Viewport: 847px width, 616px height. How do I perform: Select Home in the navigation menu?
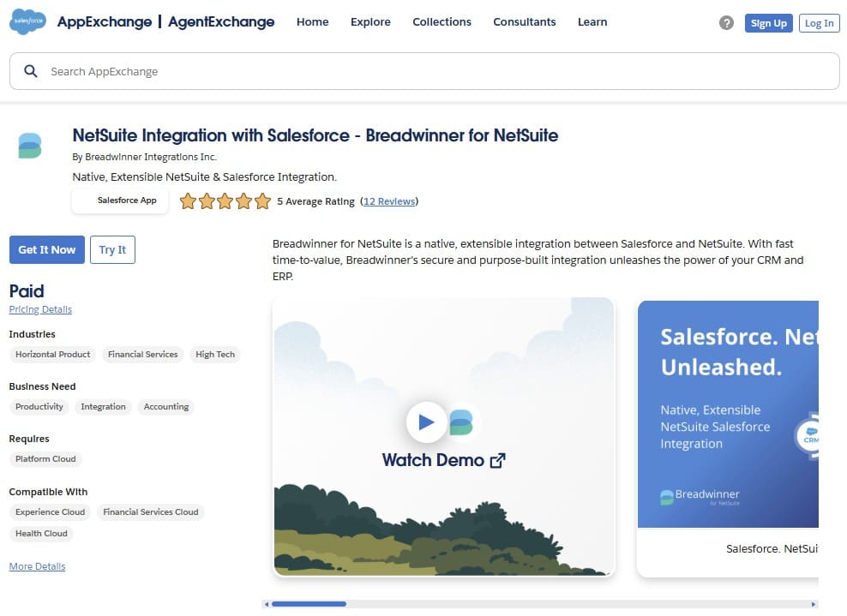pos(312,22)
